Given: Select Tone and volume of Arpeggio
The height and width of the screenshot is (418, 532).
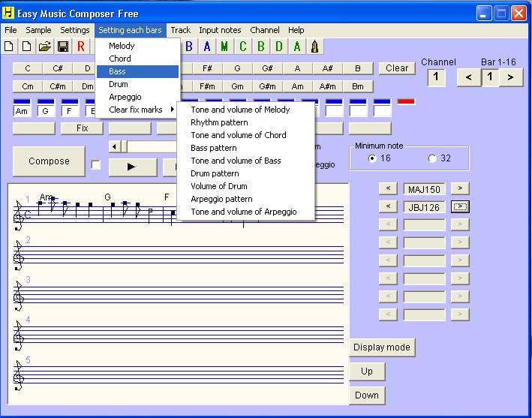Looking at the screenshot, I should point(246,212).
